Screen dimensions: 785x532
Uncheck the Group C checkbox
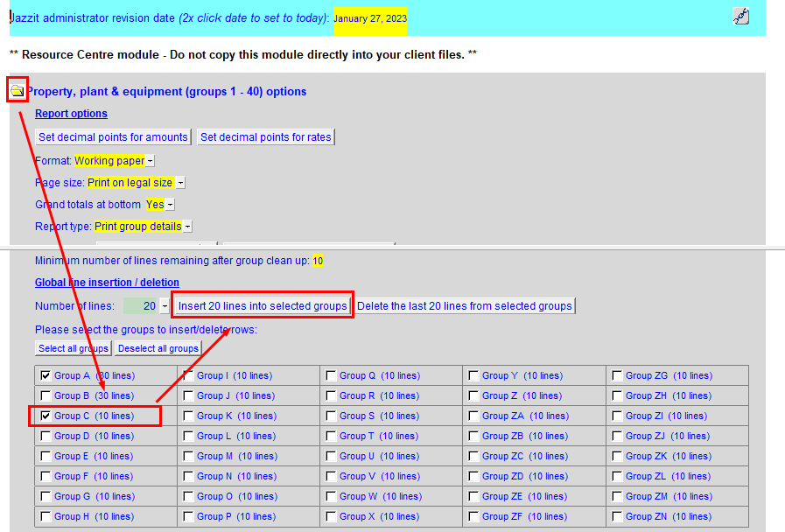click(x=47, y=415)
